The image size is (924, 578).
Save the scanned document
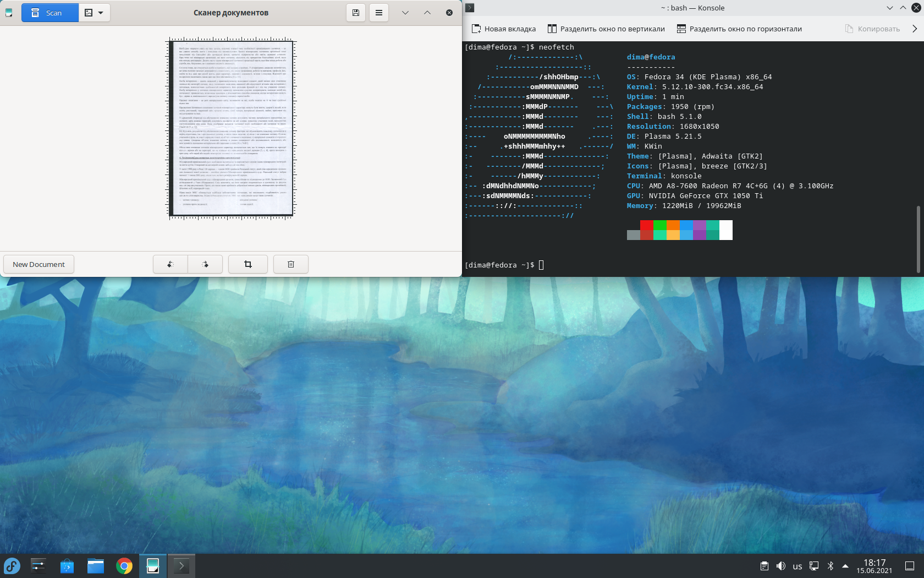tap(356, 13)
